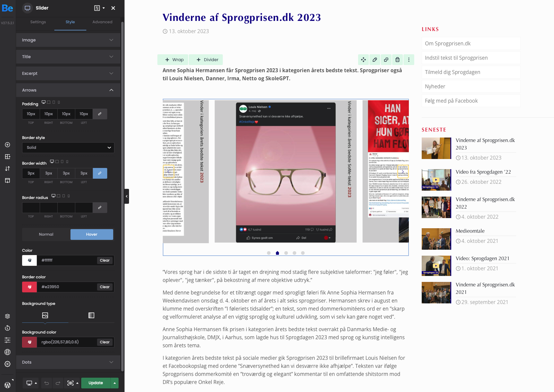Image resolution: width=554 pixels, height=392 pixels.
Task: Click the edit pencil icon above content
Action: coord(375,60)
